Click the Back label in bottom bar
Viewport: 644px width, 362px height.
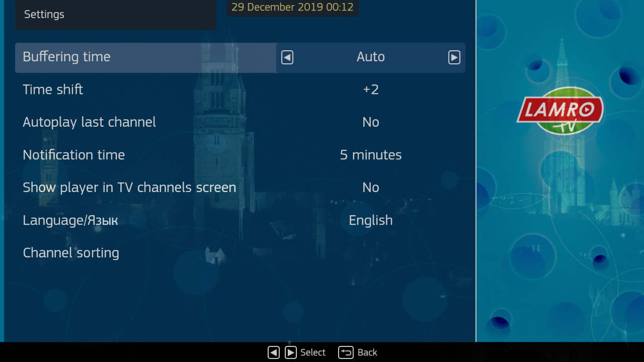(x=367, y=352)
